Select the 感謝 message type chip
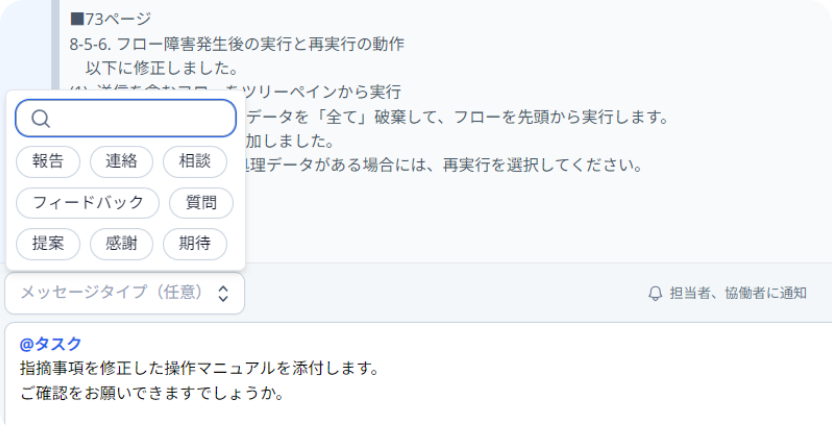This screenshot has width=832, height=434. (x=122, y=244)
